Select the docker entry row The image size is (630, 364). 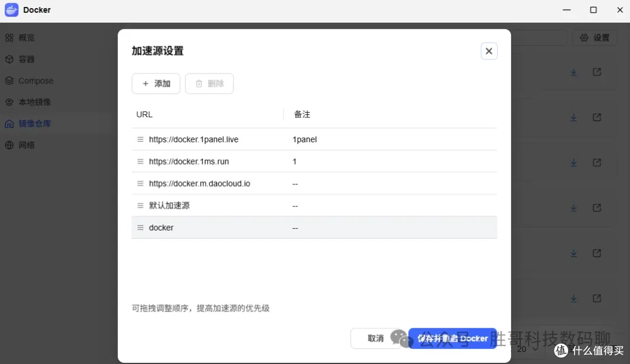pyautogui.click(x=314, y=228)
